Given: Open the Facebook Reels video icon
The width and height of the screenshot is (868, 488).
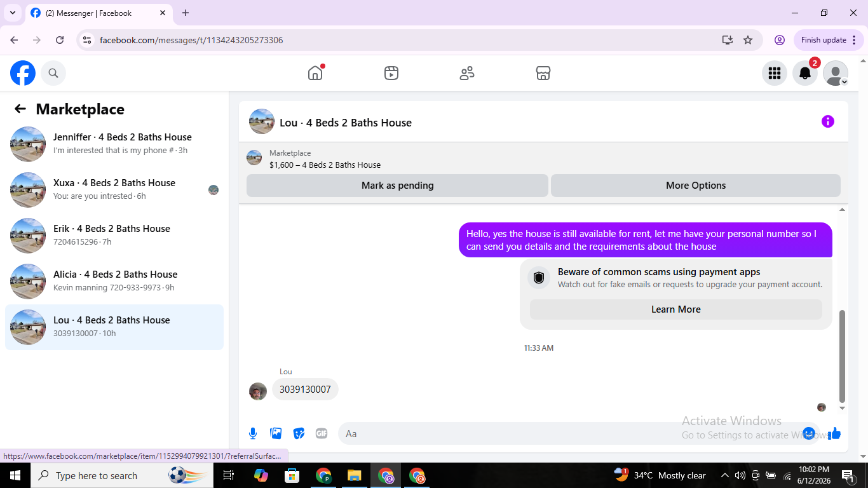Looking at the screenshot, I should point(391,73).
